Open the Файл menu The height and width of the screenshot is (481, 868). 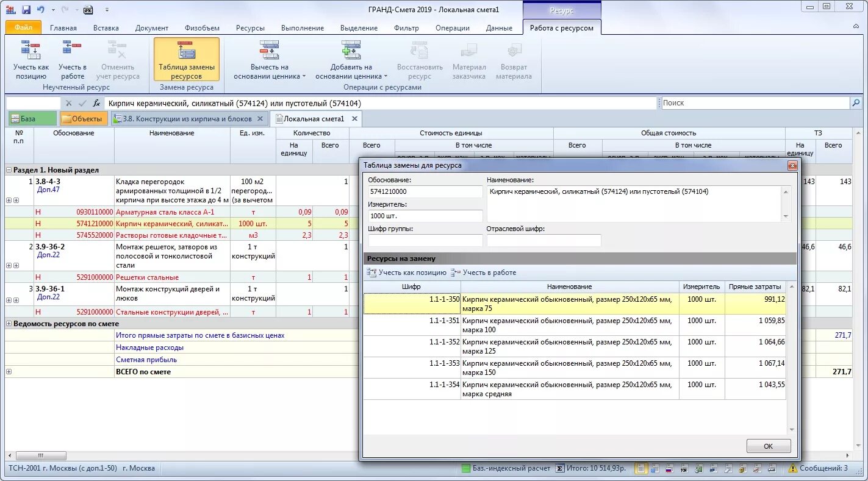coord(23,27)
